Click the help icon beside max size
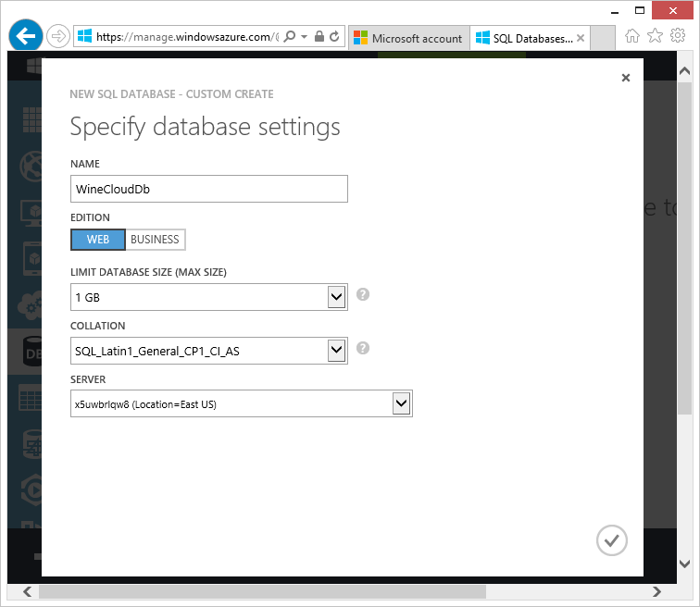Viewport: 700px width, 607px height. (x=363, y=294)
